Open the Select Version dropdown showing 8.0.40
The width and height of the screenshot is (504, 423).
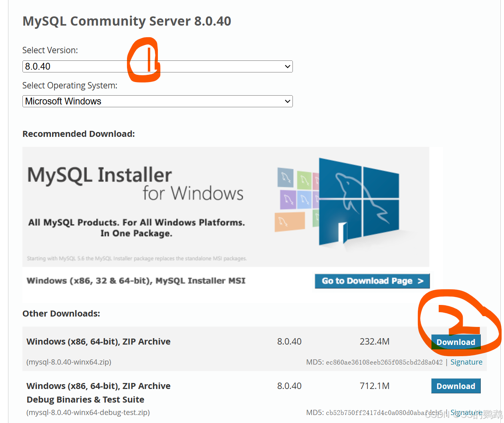[x=157, y=66]
